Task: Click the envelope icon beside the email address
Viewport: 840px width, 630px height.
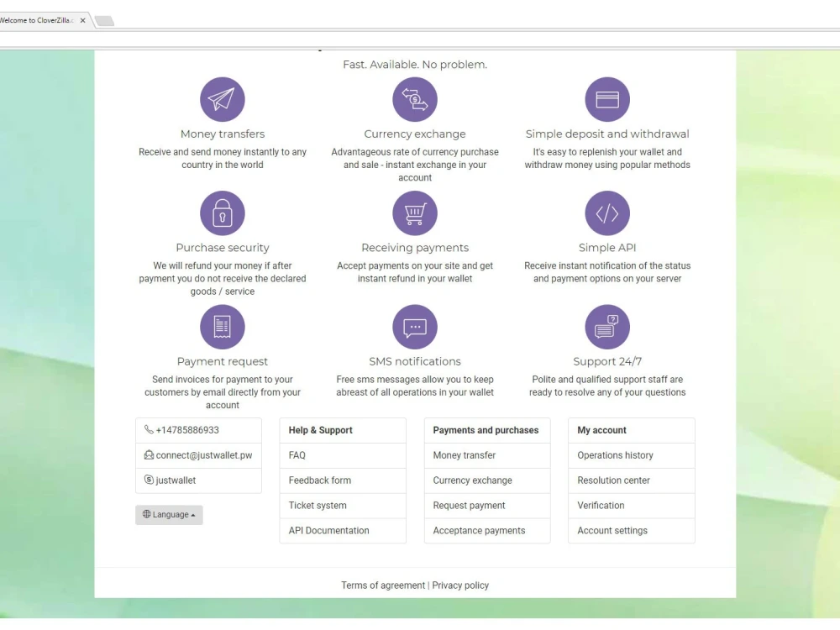Action: pos(149,454)
